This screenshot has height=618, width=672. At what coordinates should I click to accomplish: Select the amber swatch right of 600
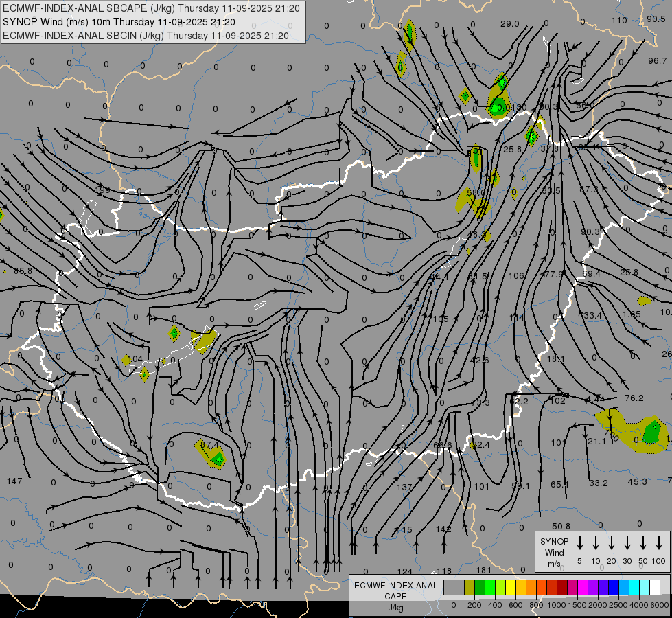tap(521, 587)
